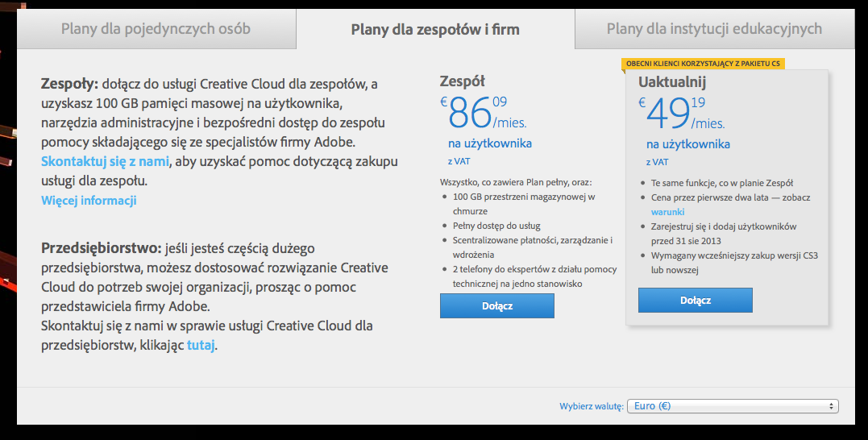Viewport: 868px width, 440px height.
Task: Open the warunki terms link
Action: point(667,212)
